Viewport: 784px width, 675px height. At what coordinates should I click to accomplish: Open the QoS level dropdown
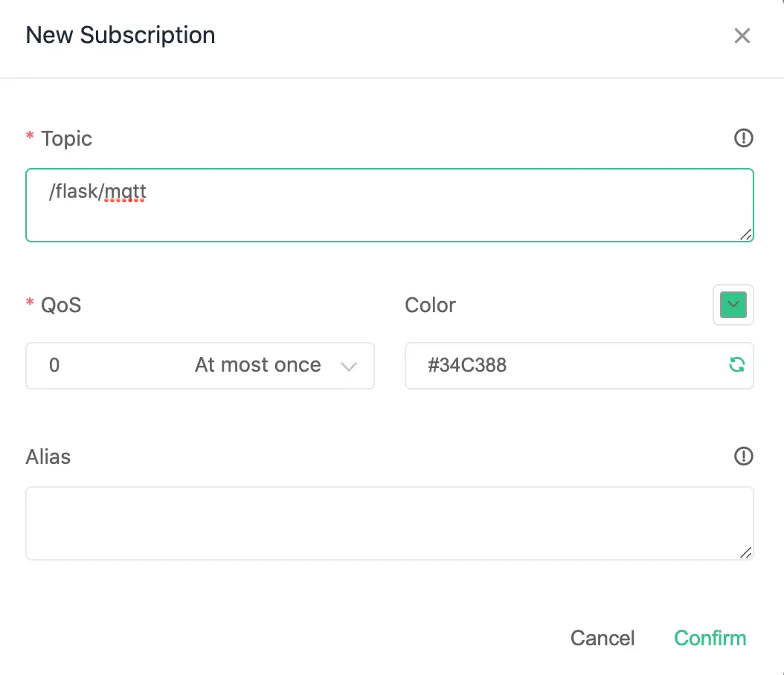(x=199, y=365)
